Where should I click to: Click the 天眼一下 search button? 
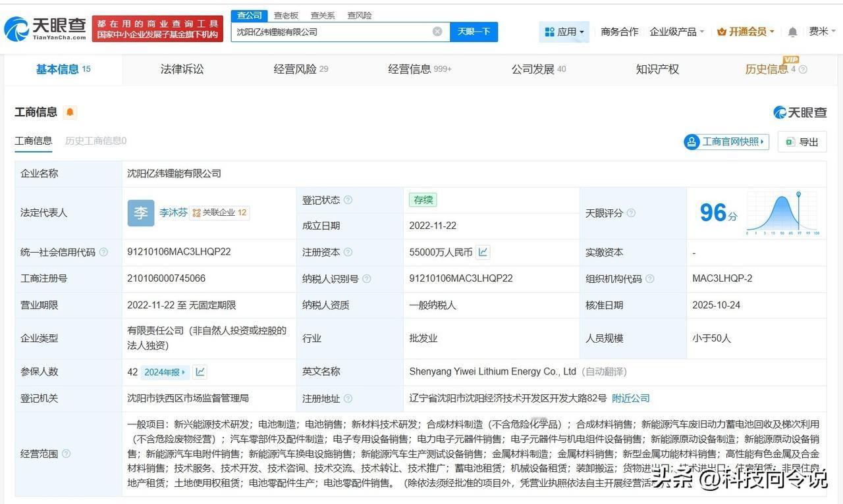click(474, 31)
